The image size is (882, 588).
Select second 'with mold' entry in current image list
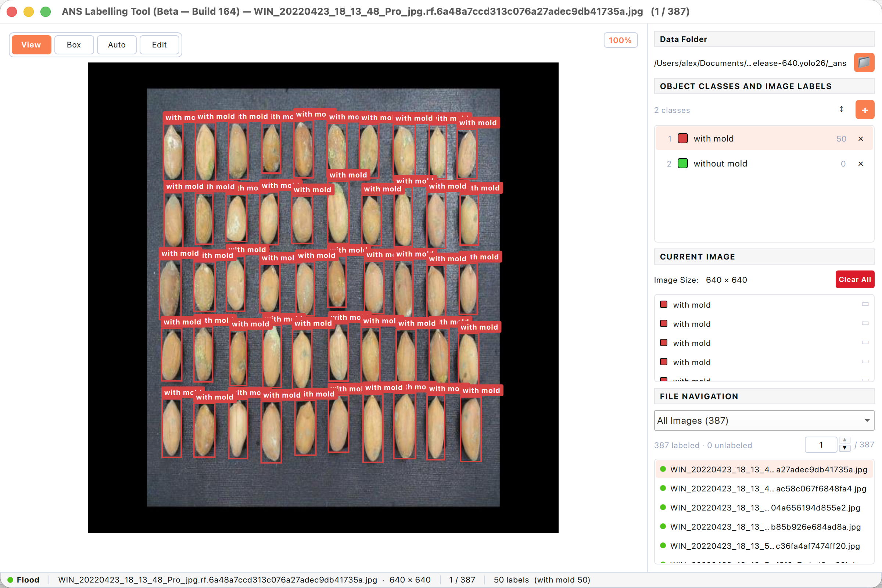764,324
